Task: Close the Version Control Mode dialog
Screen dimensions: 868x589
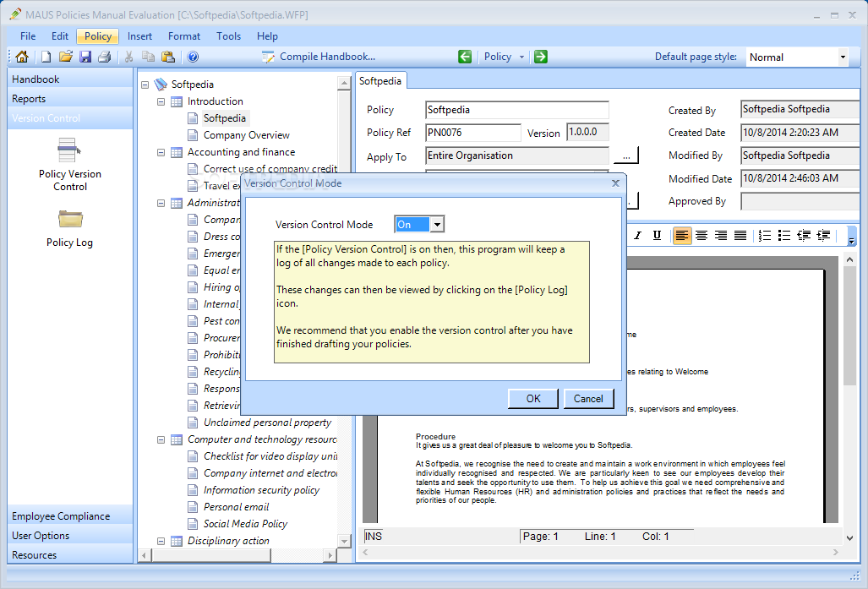Action: point(615,183)
